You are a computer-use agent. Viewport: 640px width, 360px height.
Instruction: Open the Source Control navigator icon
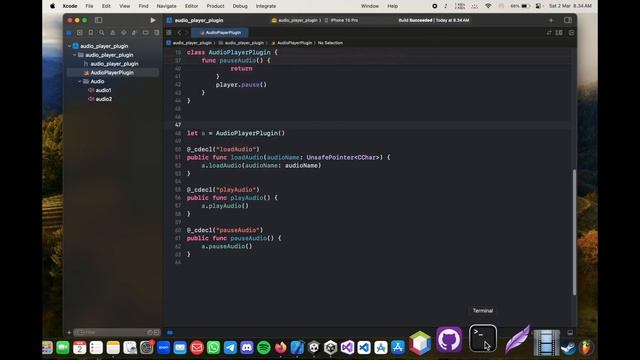80,33
